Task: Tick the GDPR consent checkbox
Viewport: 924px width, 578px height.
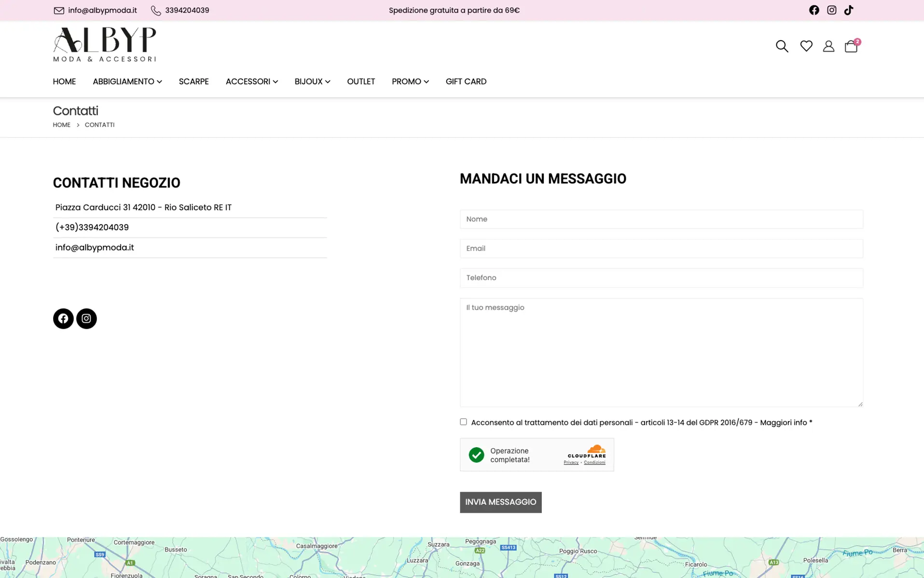Action: (463, 422)
